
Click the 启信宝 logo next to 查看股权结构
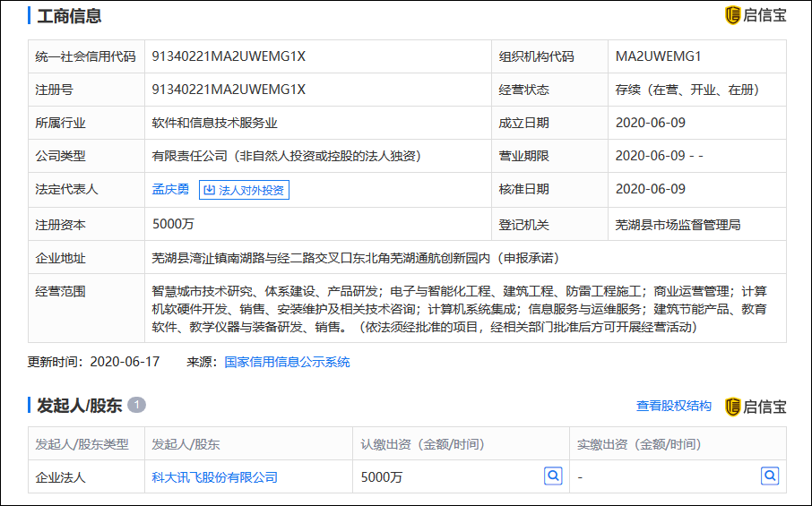(x=755, y=407)
